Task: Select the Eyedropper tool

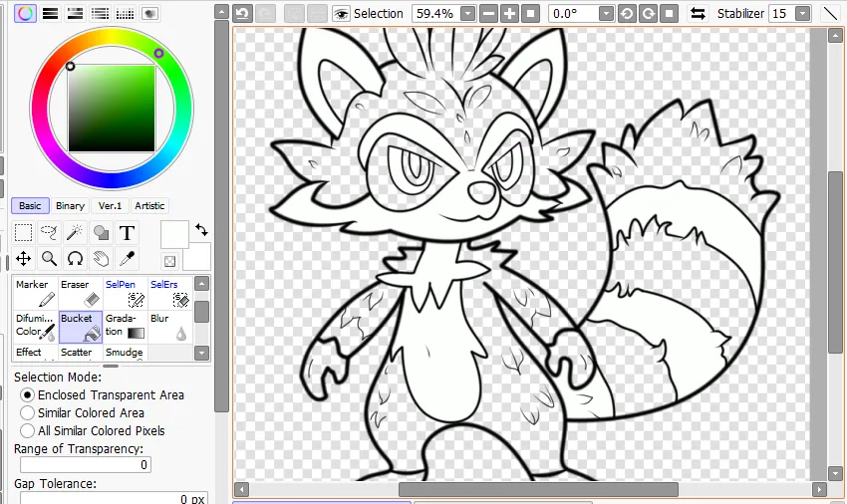Action: [x=127, y=259]
